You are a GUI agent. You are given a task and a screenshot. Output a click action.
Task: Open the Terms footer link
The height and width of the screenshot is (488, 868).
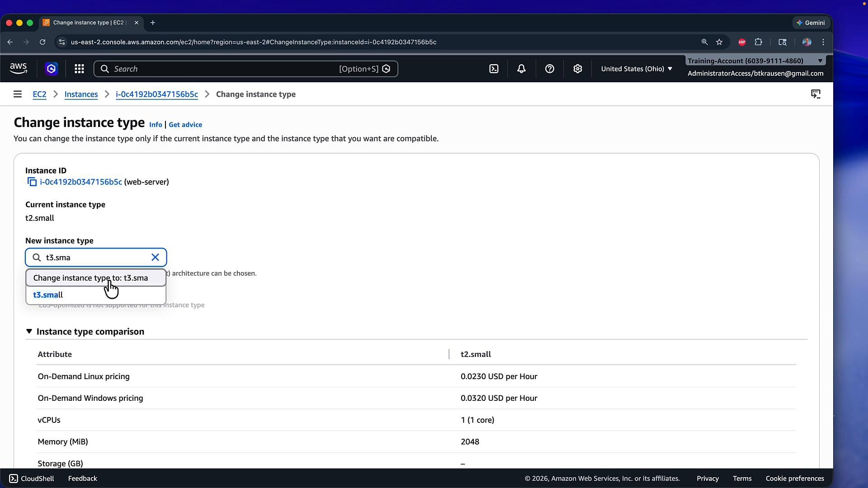(x=742, y=479)
